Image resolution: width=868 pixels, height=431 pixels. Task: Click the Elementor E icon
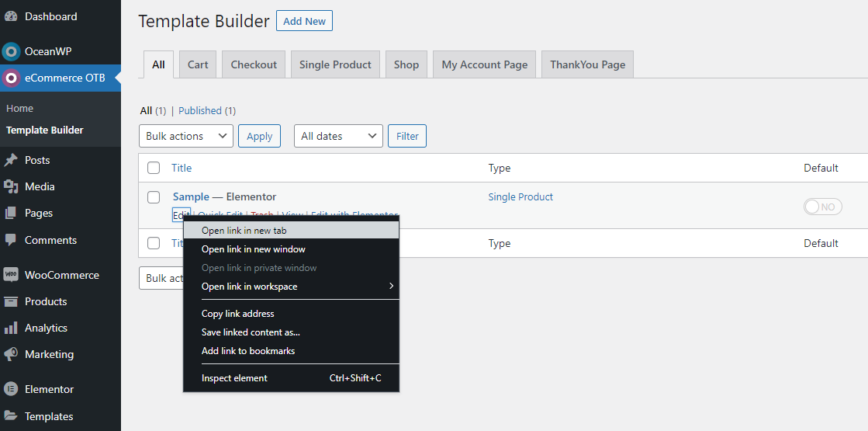click(x=11, y=389)
